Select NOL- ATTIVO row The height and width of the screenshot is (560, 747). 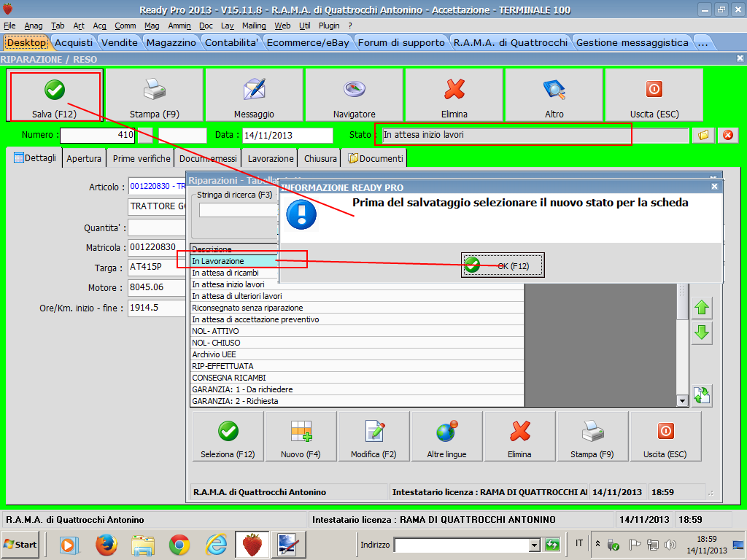[357, 331]
